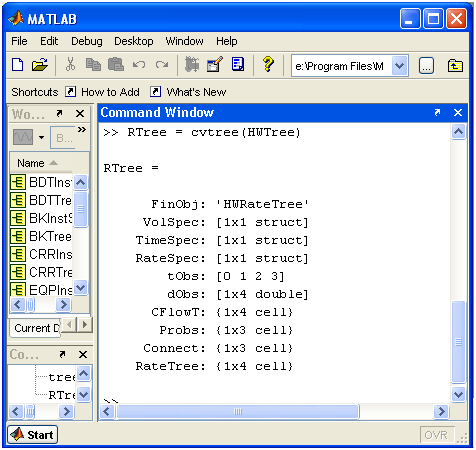
Task: Show more Workspace toolbar buttons
Action: pos(82,129)
